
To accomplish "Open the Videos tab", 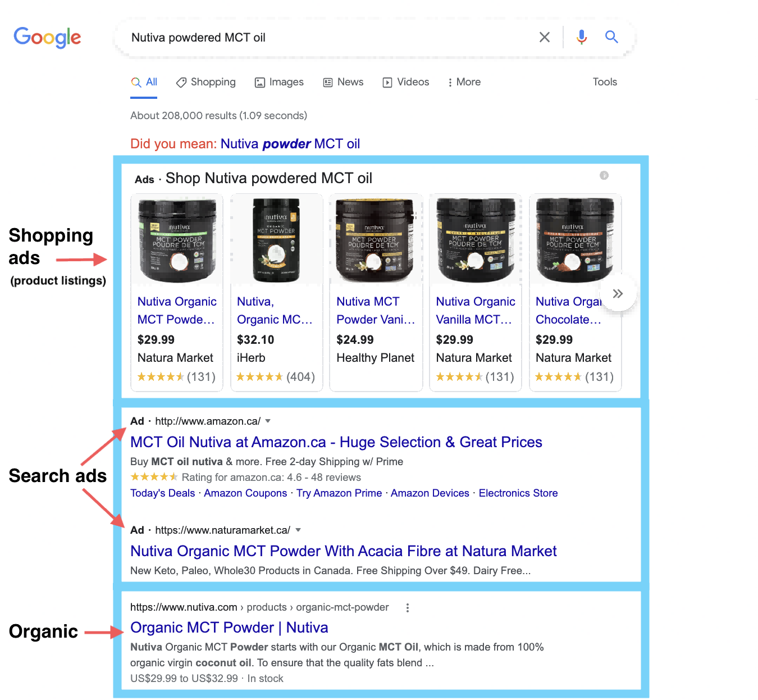I will pyautogui.click(x=406, y=82).
